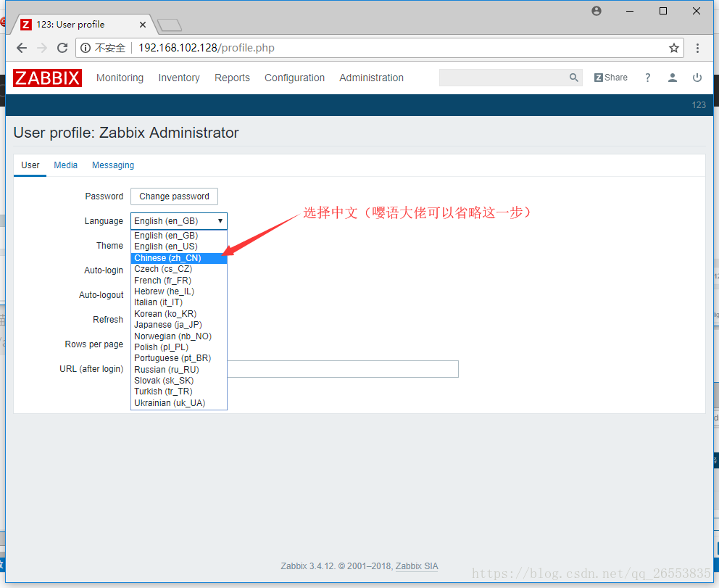Switch to the Media tab
The height and width of the screenshot is (588, 719).
[65, 165]
